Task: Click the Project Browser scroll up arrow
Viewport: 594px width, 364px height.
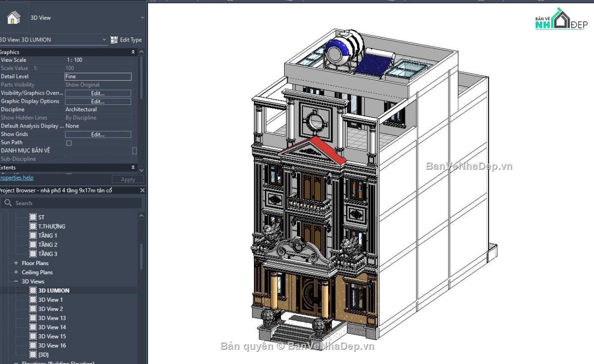Action: (142, 216)
